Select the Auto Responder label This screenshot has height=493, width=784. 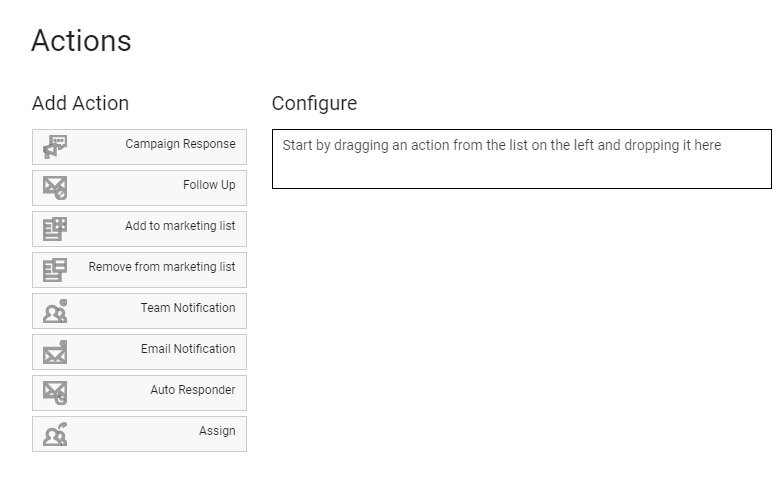[193, 390]
